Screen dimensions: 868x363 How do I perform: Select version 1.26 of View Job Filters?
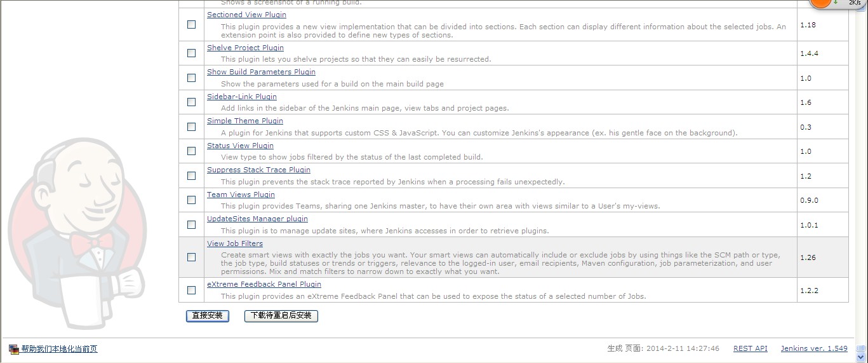[x=808, y=257]
